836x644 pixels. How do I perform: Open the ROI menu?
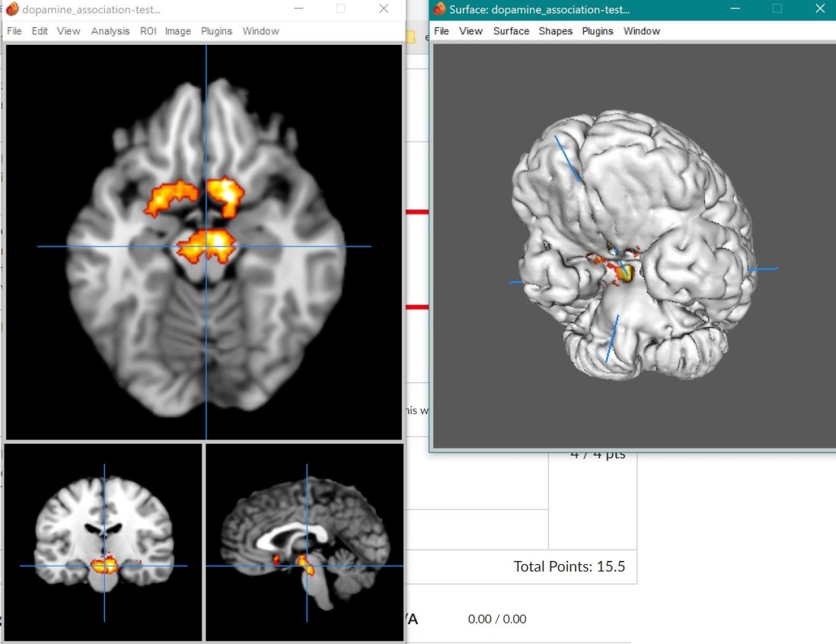pos(148,31)
